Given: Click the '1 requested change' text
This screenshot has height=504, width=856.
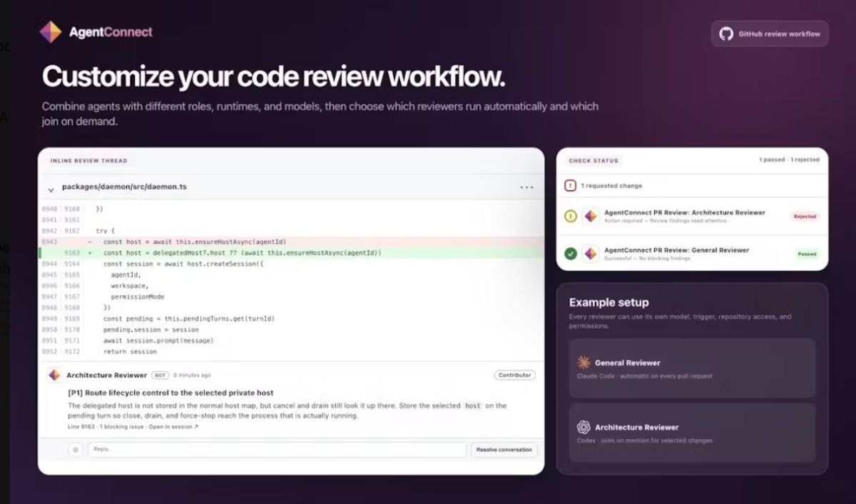Looking at the screenshot, I should (x=611, y=186).
